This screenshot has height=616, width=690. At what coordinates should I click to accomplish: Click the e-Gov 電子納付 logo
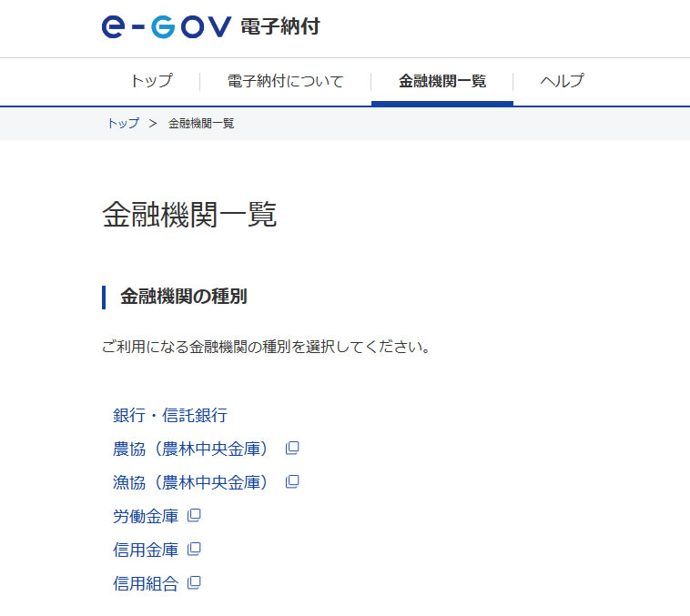(x=211, y=26)
